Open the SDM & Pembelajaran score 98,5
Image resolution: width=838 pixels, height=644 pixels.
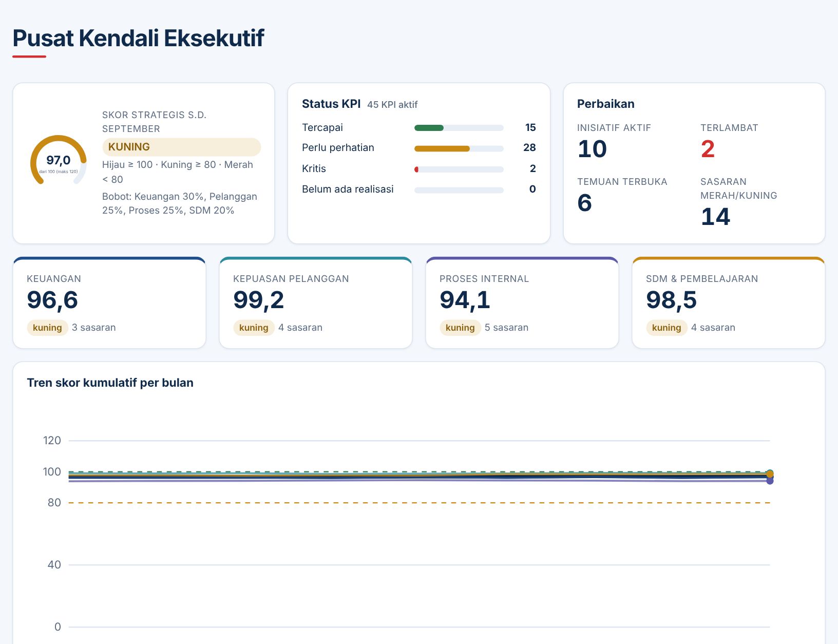[x=671, y=300]
